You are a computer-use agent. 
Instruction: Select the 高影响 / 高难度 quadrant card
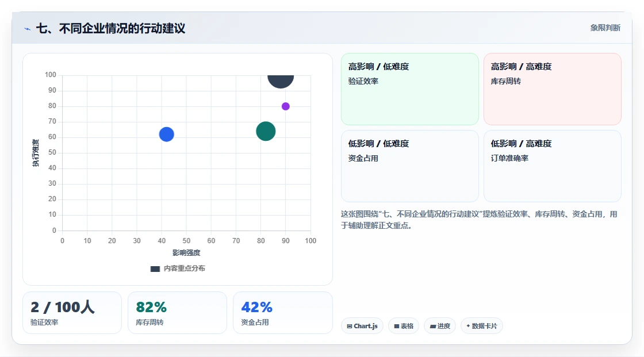tap(552, 89)
